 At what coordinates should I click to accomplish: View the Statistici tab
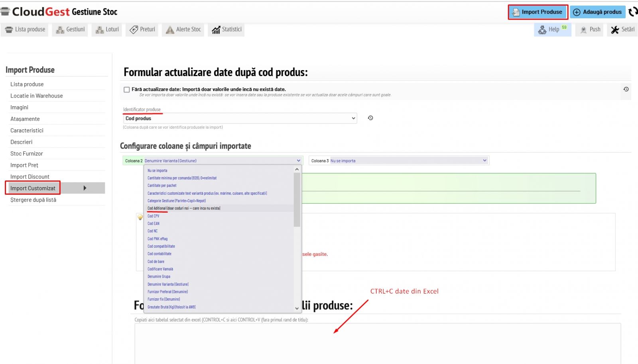(226, 29)
